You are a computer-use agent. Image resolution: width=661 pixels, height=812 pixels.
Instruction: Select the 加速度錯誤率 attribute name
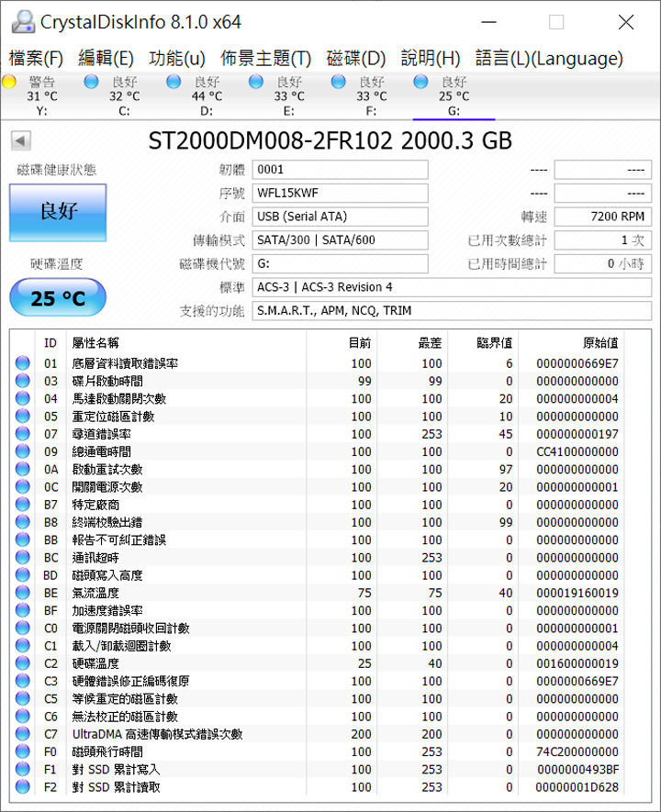click(x=107, y=610)
